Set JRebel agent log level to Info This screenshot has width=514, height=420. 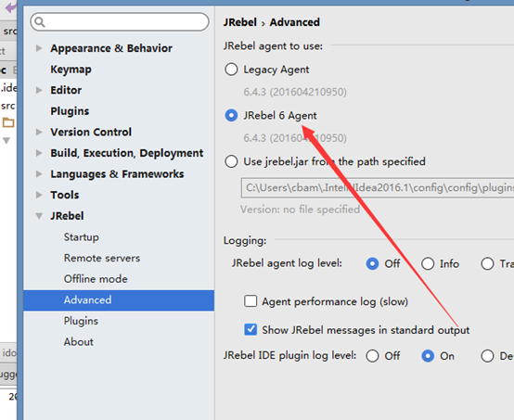(428, 263)
